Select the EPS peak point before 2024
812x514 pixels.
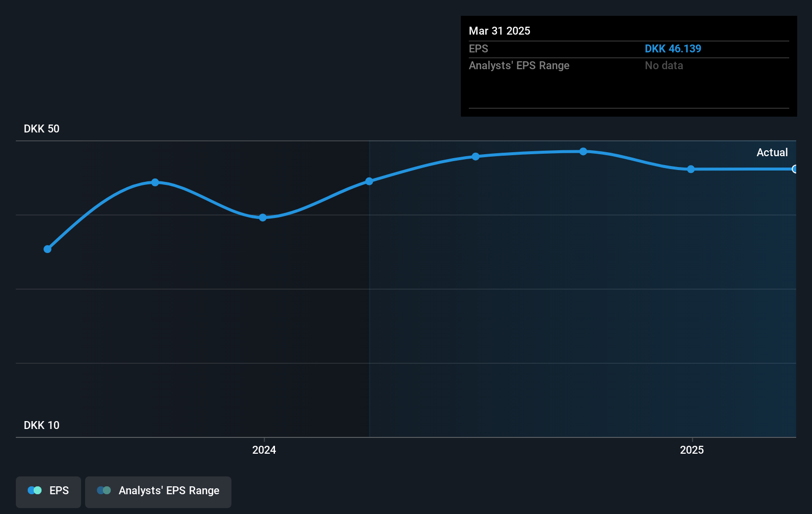pyautogui.click(x=155, y=182)
